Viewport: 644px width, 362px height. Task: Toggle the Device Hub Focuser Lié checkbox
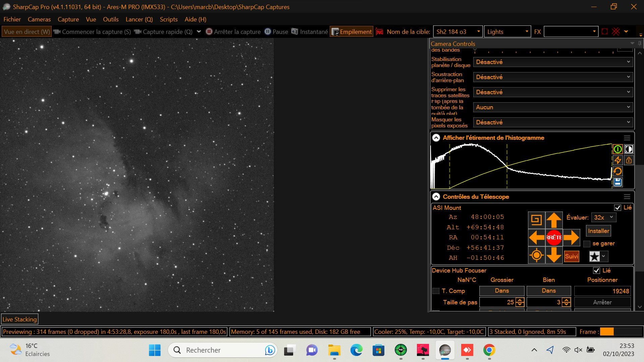596,270
